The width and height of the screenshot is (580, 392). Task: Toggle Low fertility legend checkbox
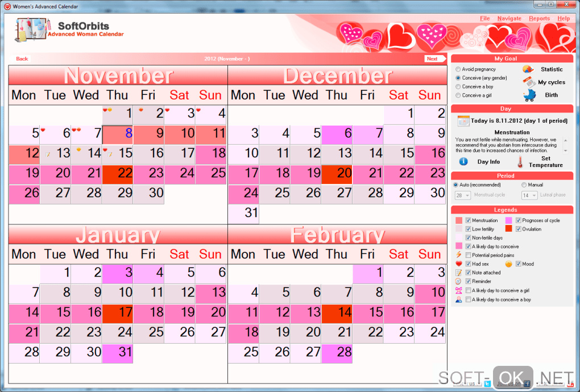pos(468,229)
